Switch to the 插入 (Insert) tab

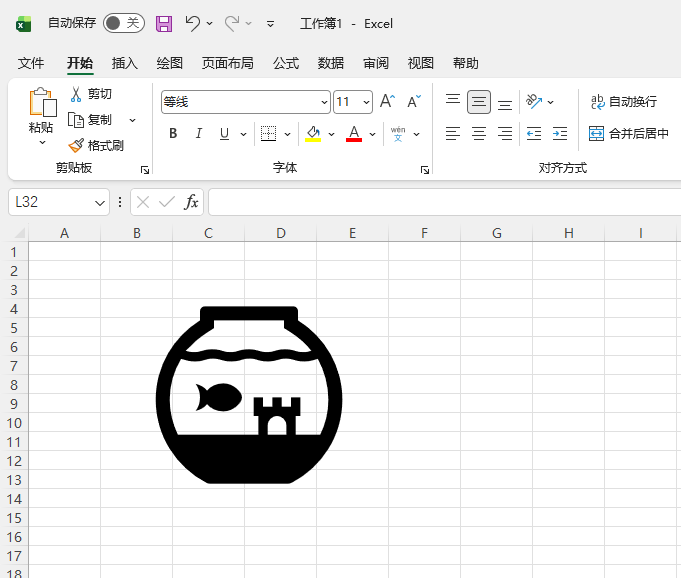(x=125, y=63)
